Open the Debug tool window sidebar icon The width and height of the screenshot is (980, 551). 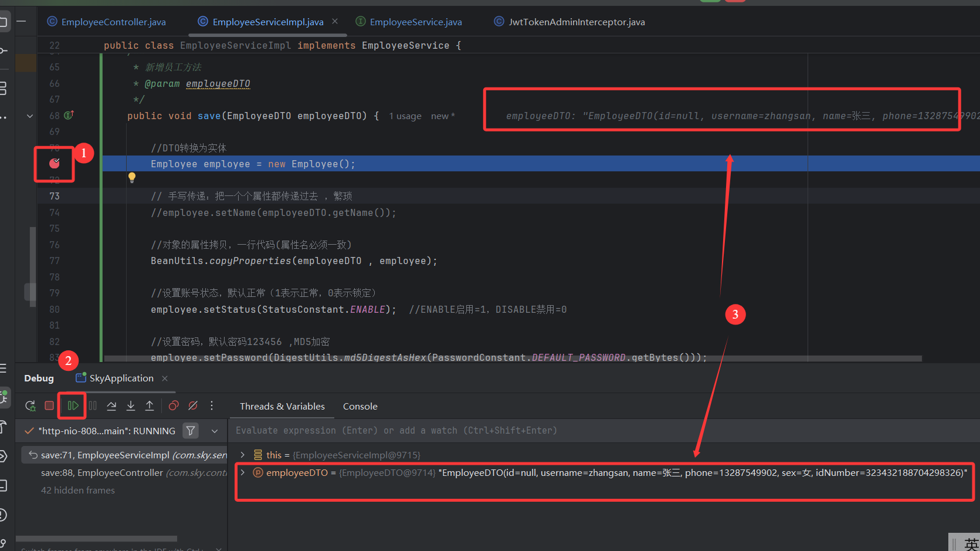4,397
